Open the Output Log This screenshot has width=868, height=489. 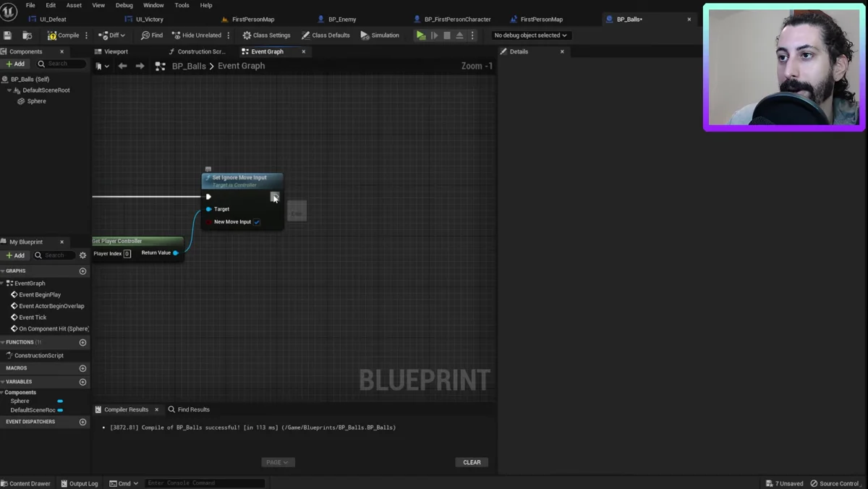pos(79,483)
